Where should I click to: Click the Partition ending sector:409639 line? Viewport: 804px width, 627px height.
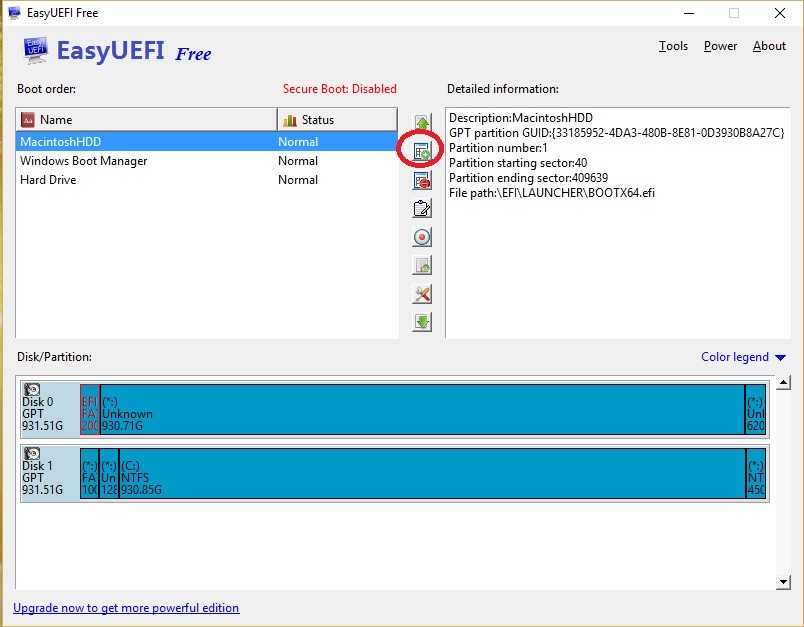pos(528,178)
